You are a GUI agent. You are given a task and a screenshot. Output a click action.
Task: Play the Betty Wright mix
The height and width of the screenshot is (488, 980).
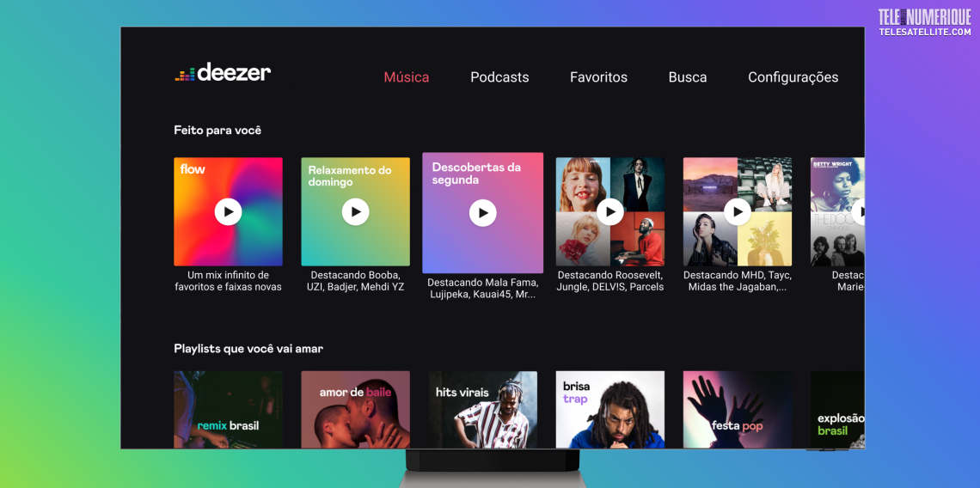[x=858, y=212]
